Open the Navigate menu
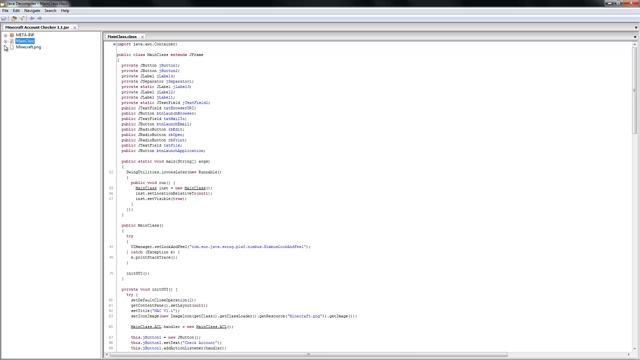 coord(32,11)
